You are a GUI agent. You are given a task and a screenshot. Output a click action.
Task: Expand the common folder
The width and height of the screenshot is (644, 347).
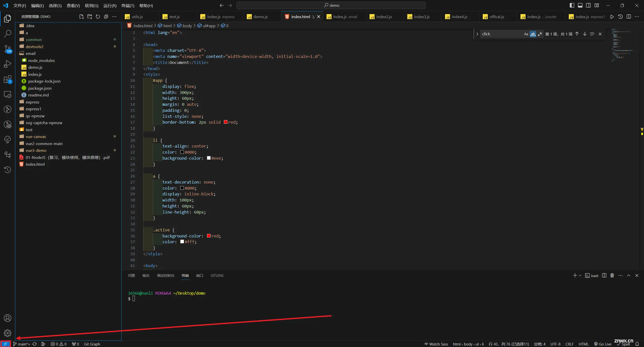click(68, 40)
